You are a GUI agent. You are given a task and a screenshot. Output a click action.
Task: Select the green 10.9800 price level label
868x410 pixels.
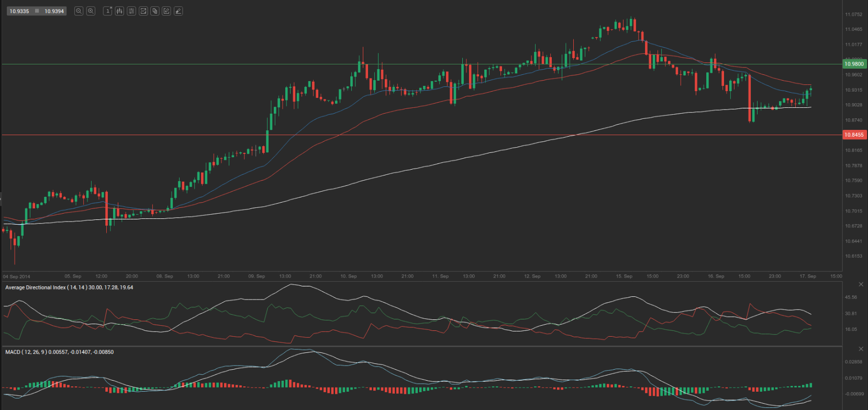853,64
